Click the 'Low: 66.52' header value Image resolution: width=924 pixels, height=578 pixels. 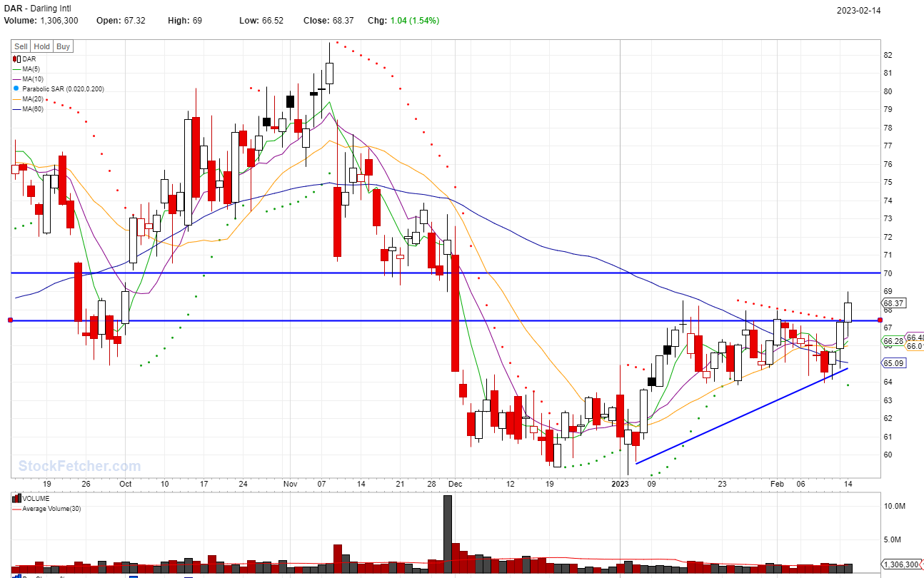pyautogui.click(x=261, y=21)
